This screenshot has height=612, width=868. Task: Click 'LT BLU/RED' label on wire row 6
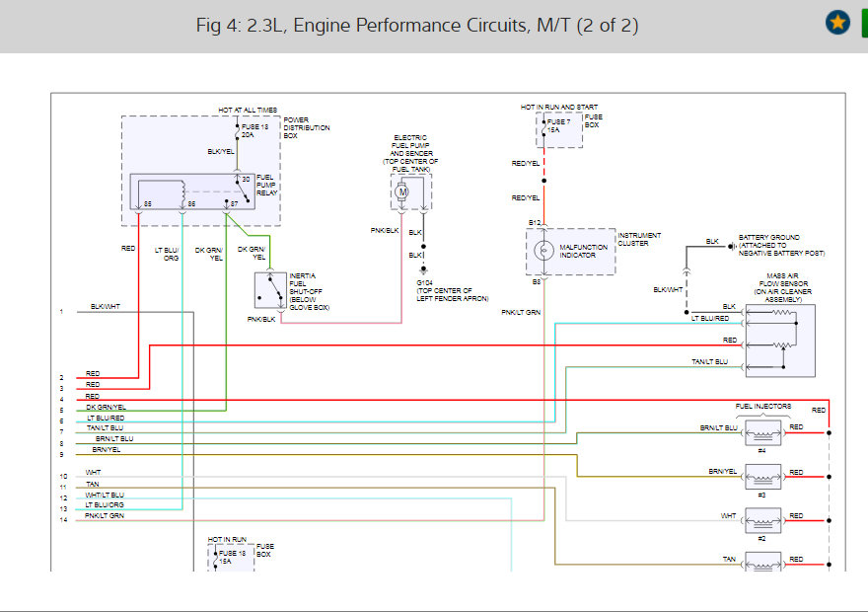tap(106, 419)
